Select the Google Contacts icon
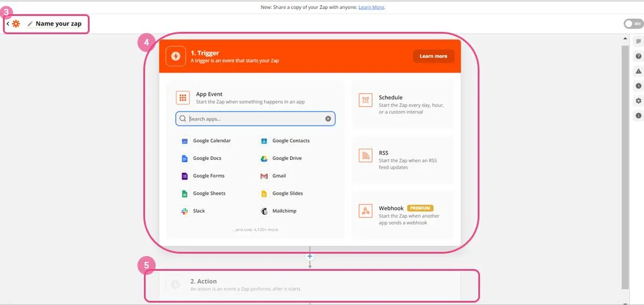This screenshot has width=644, height=305. [264, 141]
